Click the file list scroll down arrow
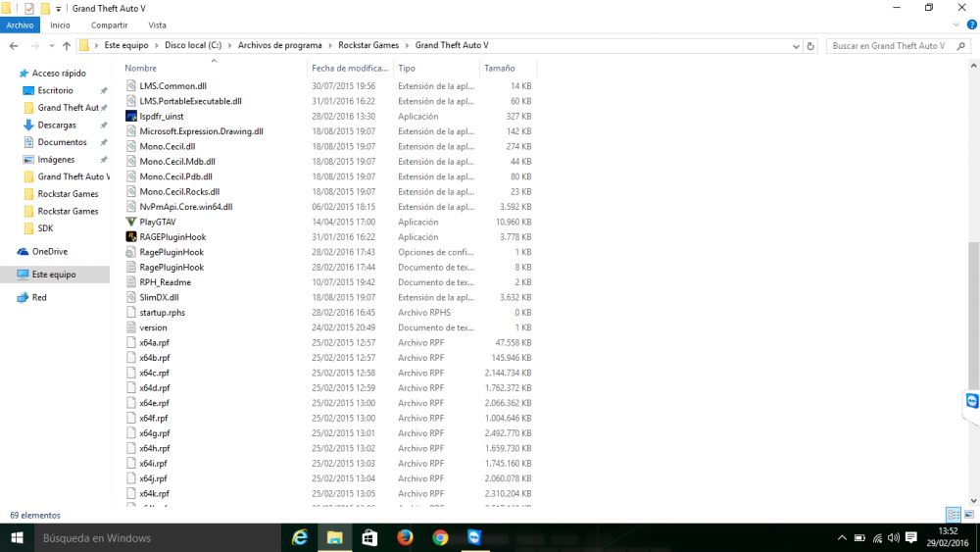This screenshot has height=552, width=980. point(974,501)
